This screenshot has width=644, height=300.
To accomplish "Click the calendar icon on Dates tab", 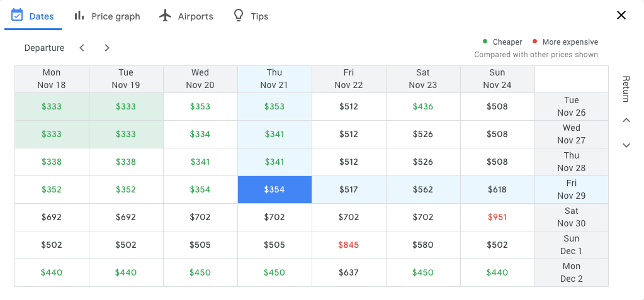I will pyautogui.click(x=17, y=15).
